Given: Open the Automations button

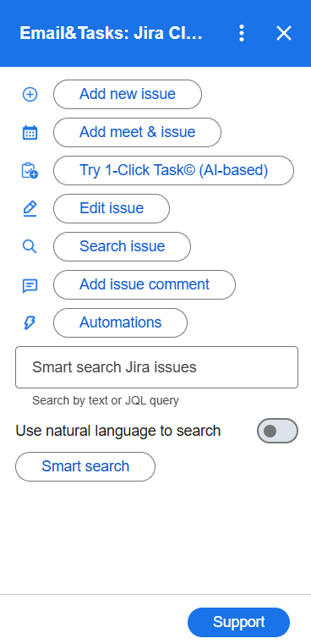Looking at the screenshot, I should [121, 322].
